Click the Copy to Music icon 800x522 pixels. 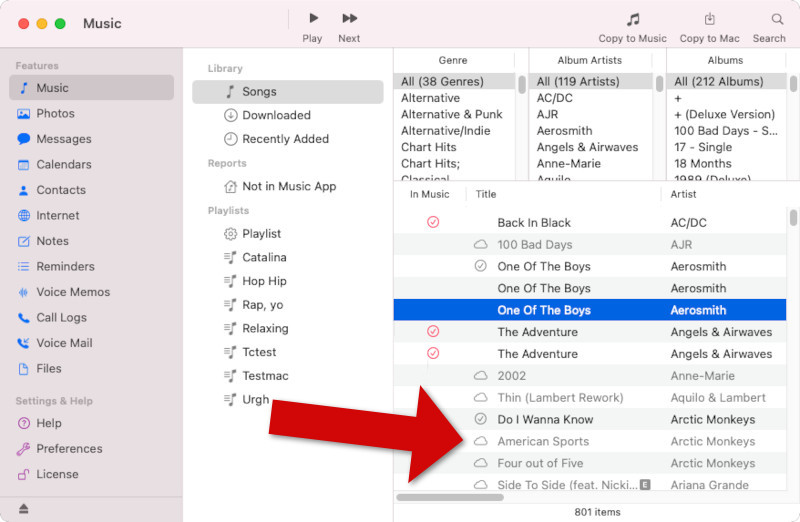[633, 20]
